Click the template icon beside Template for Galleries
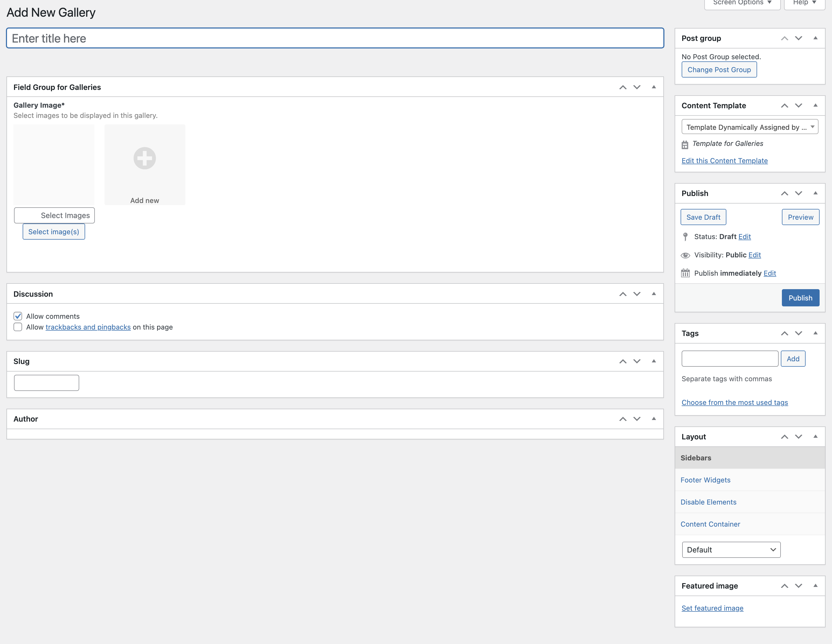 [685, 145]
